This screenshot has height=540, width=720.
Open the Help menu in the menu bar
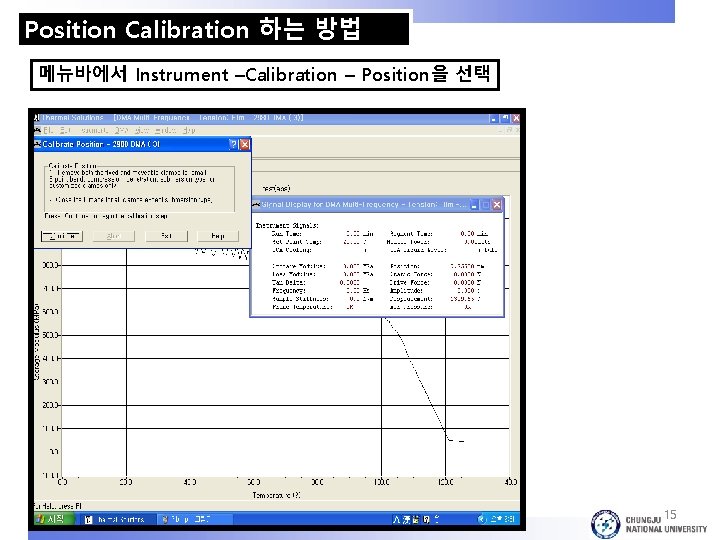click(189, 130)
